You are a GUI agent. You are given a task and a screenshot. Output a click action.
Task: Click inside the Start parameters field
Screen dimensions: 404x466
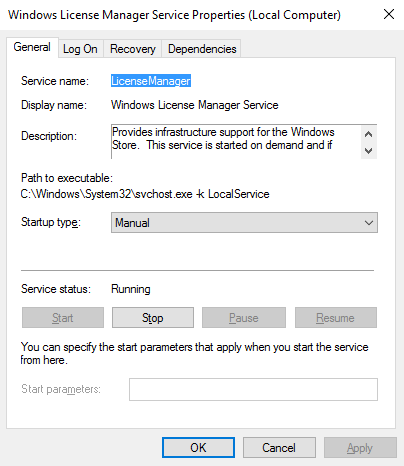[x=253, y=389]
